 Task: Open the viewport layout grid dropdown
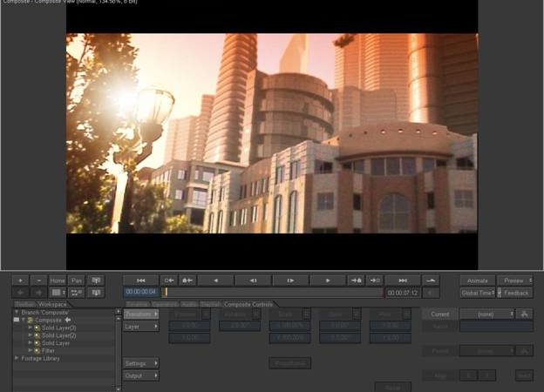click(58, 293)
